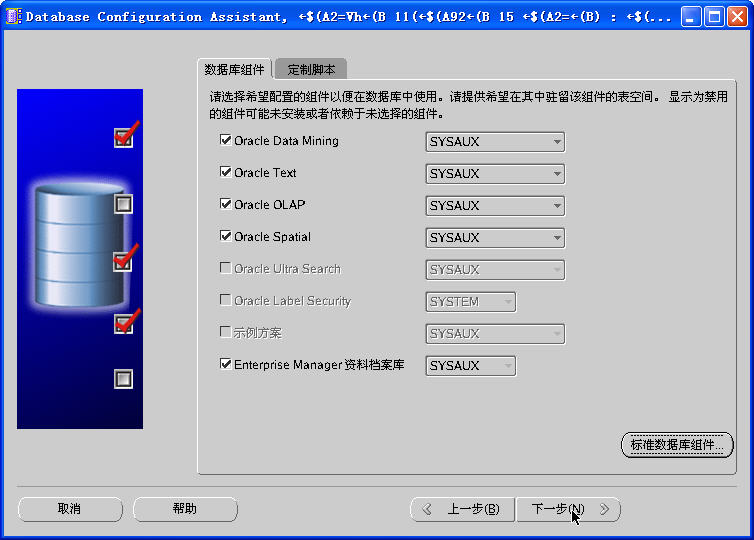This screenshot has width=754, height=540.
Task: Minimize the Database Configuration Assistant window
Action: coord(691,17)
